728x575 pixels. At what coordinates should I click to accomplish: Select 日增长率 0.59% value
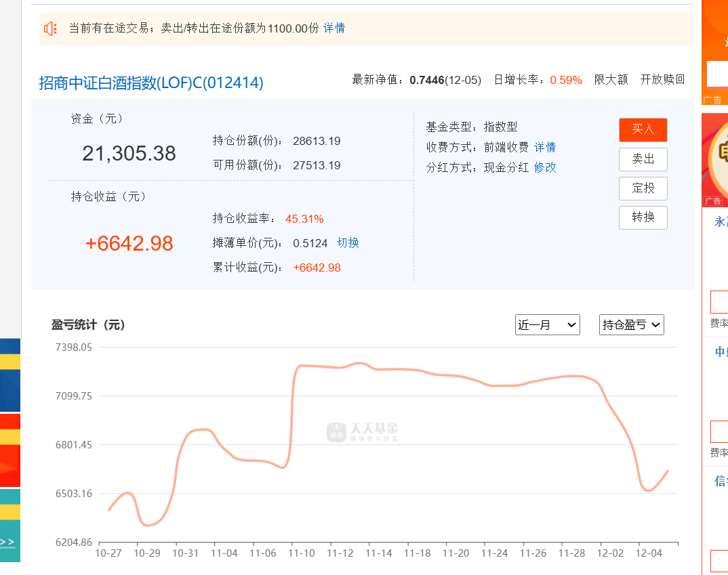coord(565,80)
